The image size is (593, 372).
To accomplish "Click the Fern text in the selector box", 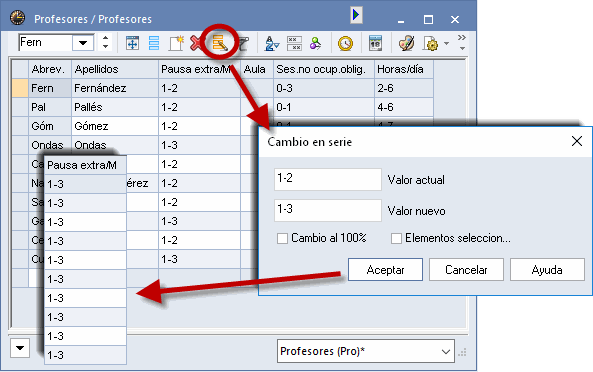I will pos(31,42).
